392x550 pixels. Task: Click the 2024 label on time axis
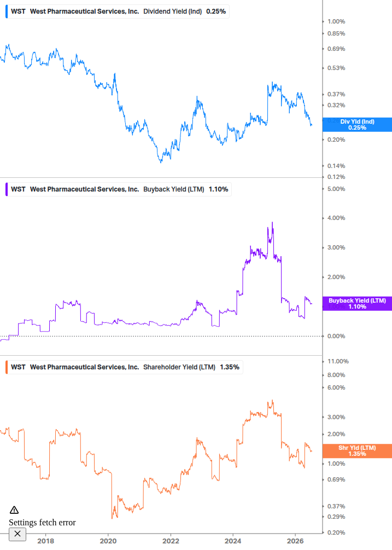point(233,541)
